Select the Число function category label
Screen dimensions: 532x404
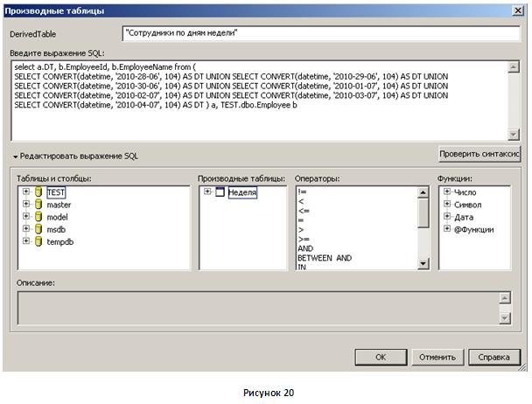(465, 192)
